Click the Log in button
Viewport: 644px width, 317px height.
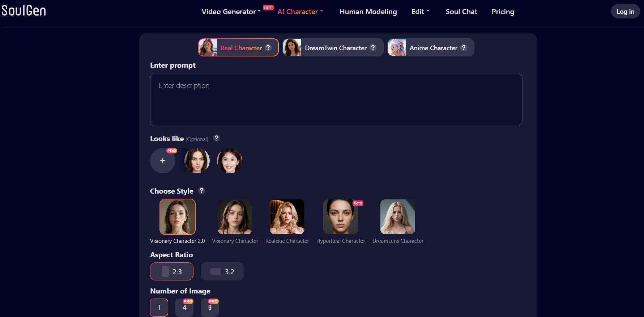pos(625,12)
